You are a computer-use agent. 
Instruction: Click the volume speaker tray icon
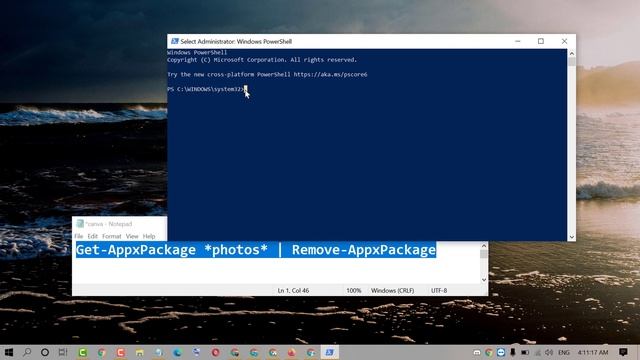(x=549, y=352)
